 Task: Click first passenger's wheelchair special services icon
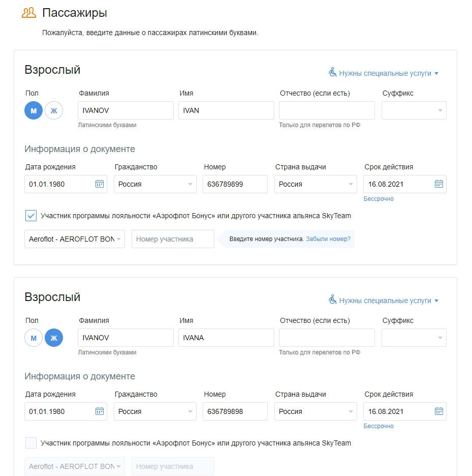point(333,73)
